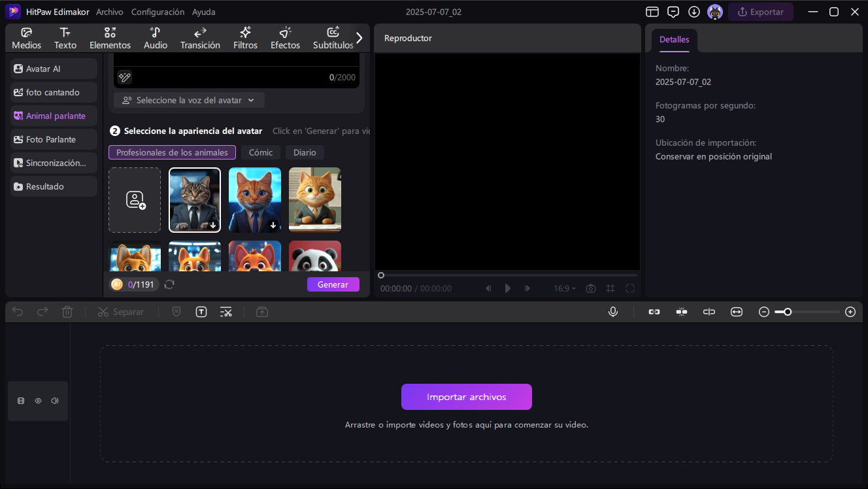The height and width of the screenshot is (489, 868).
Task: Open 'Seleccione la voz del avatar' dropdown
Action: pos(189,100)
